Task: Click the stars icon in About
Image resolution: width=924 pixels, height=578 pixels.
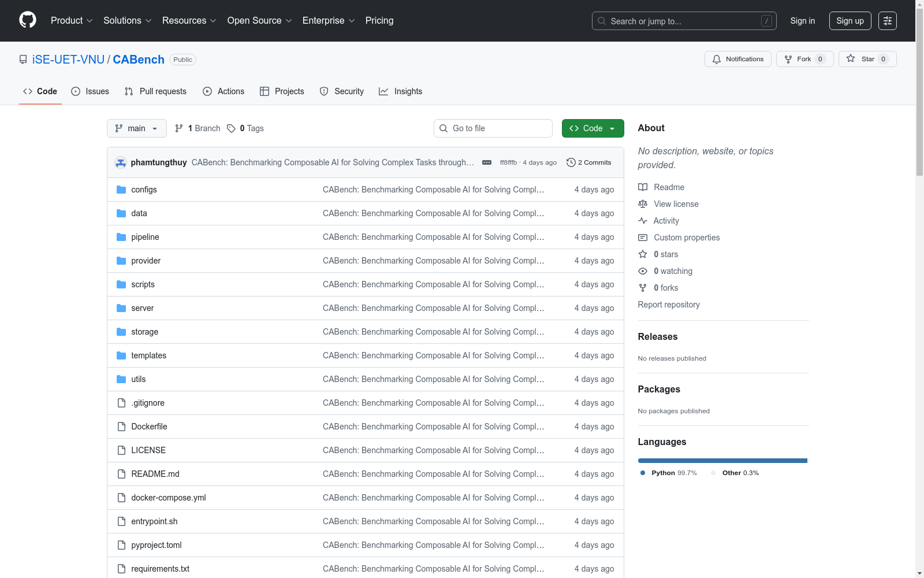Action: click(643, 254)
